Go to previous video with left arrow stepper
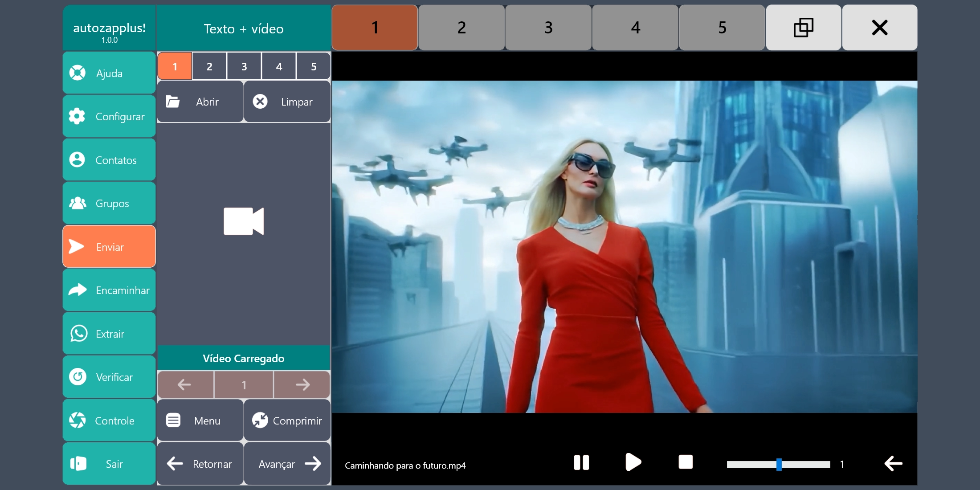Viewport: 980px width, 490px height. [185, 385]
